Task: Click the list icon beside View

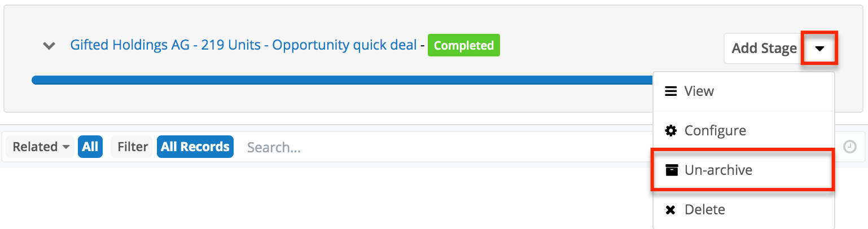Action: point(670,91)
